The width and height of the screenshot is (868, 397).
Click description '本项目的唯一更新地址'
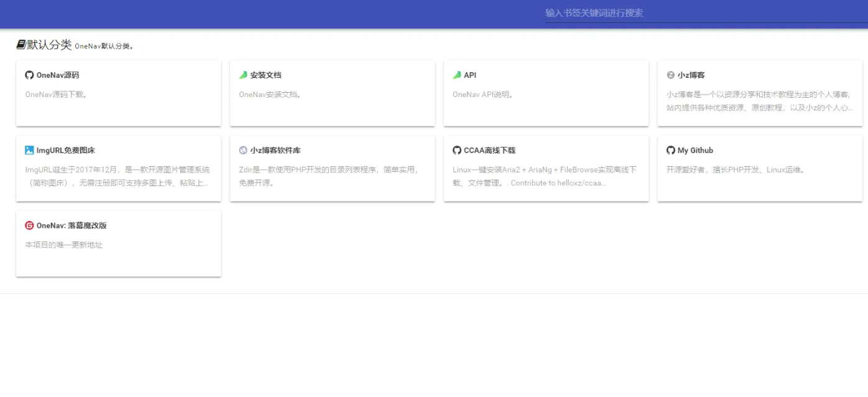point(64,245)
